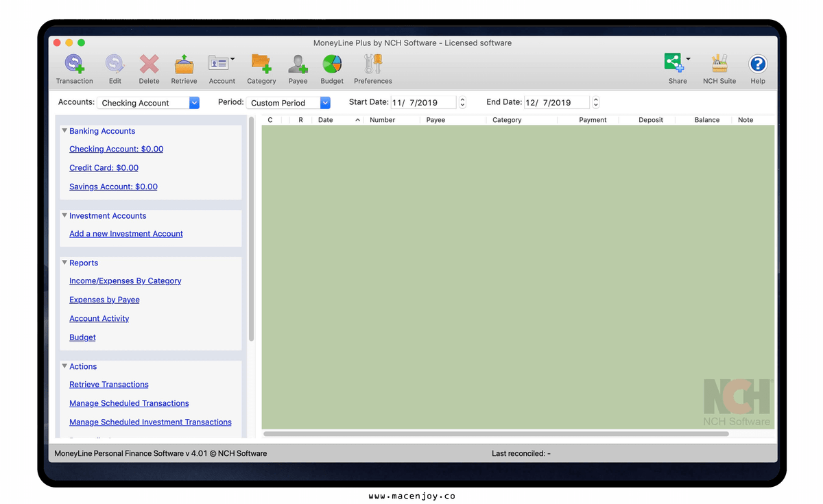Image resolution: width=823 pixels, height=504 pixels.
Task: Click the Start Date stepper arrows
Action: pos(462,103)
